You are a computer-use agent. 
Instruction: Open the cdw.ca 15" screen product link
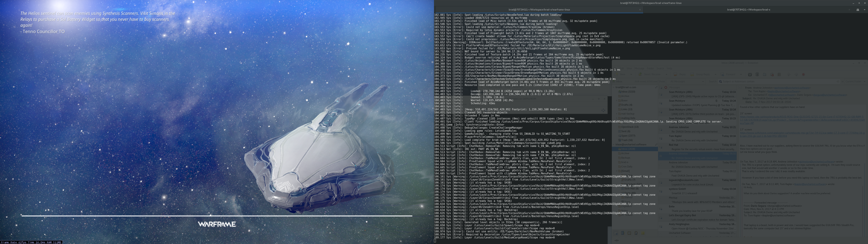pos(802,120)
